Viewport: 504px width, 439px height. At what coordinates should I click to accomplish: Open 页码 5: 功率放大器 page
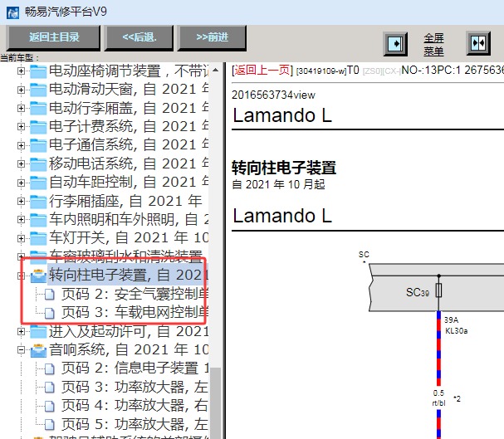pyautogui.click(x=135, y=424)
